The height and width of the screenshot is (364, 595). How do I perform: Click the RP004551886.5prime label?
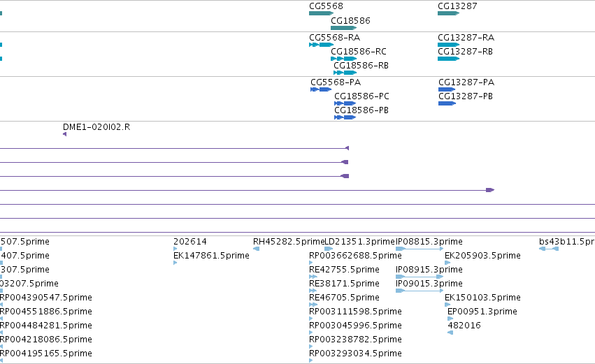(x=46, y=312)
